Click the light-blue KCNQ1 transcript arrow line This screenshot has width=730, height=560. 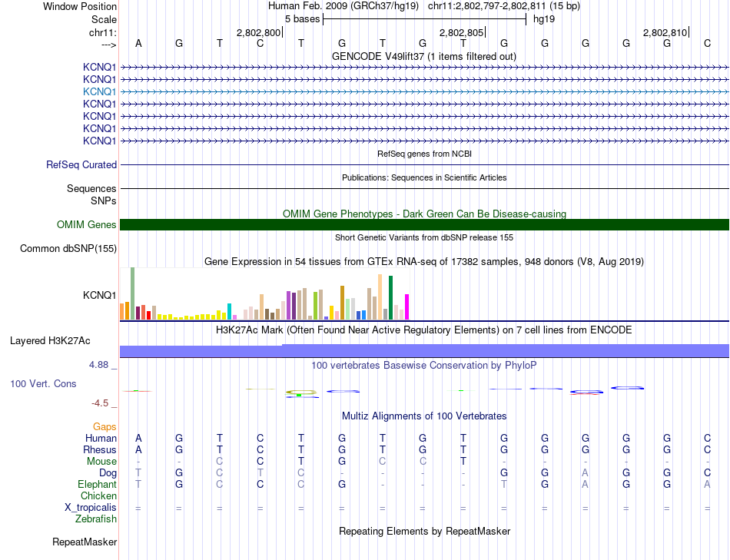point(425,91)
